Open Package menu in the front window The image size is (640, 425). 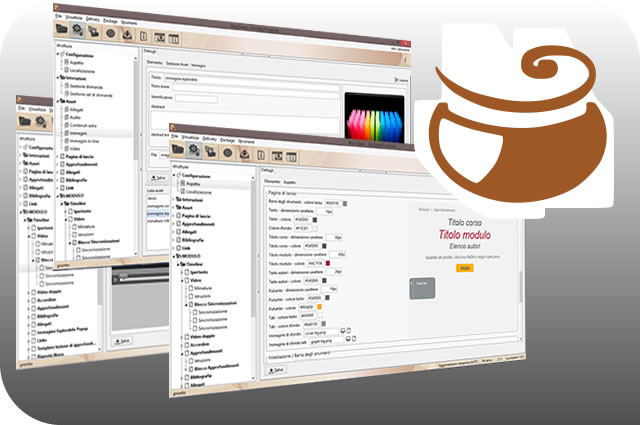(227, 140)
